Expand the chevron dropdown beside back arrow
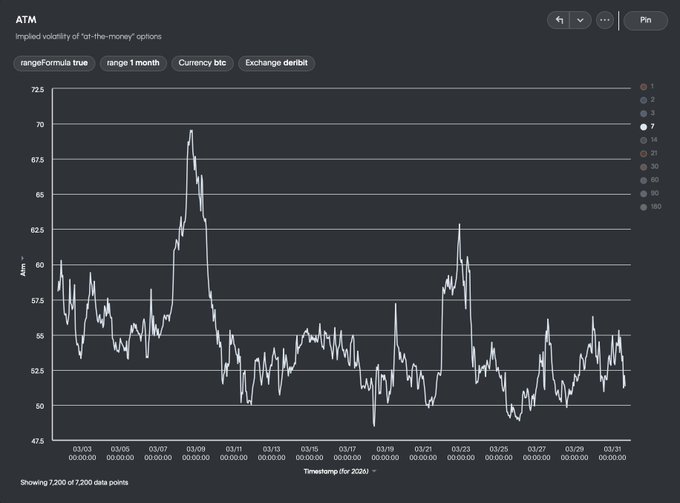 pyautogui.click(x=580, y=20)
